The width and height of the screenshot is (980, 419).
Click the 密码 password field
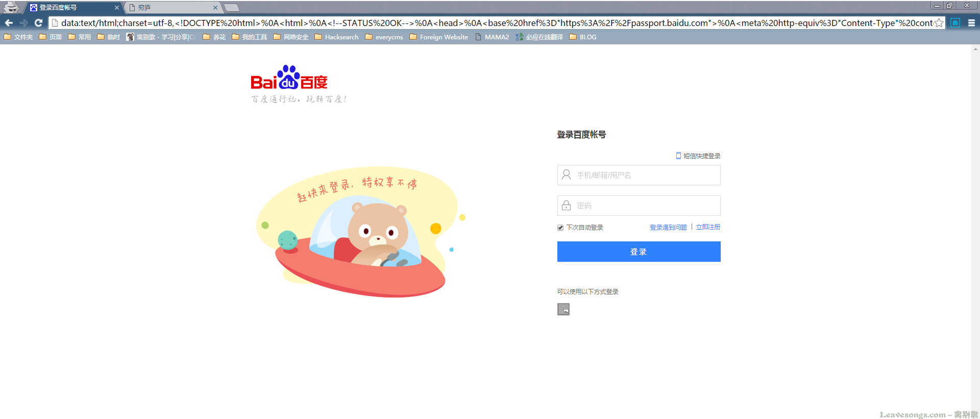pos(639,206)
